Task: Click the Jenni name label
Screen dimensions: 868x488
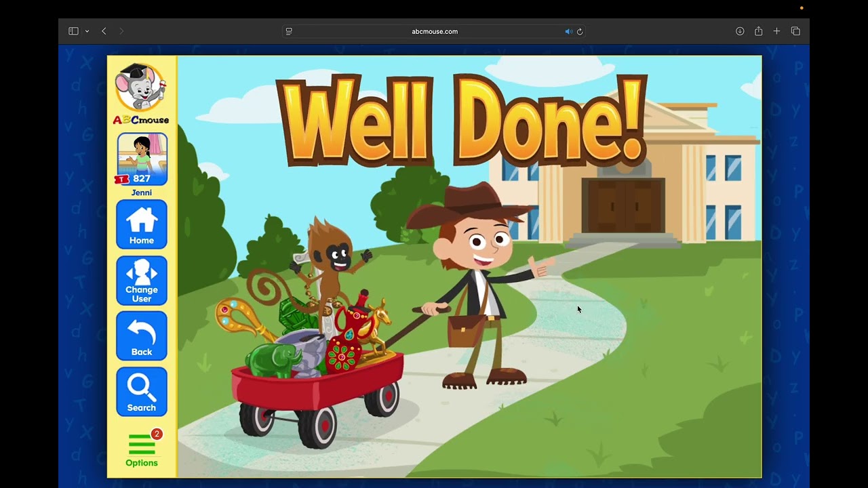Action: [x=142, y=192]
